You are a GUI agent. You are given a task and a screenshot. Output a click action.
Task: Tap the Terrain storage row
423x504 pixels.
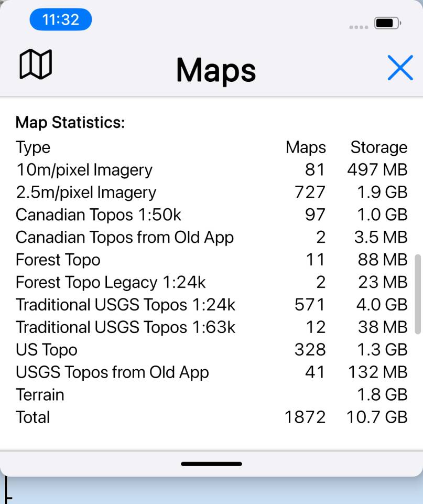[40, 394]
